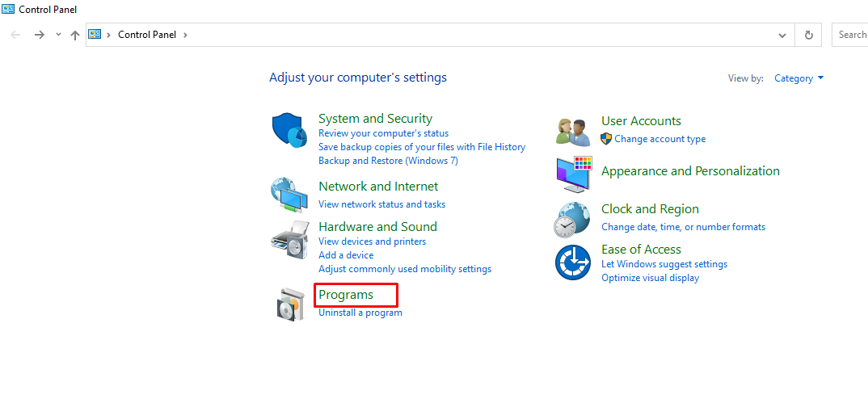Expand the address bar history dropdown
The height and width of the screenshot is (399, 868).
point(782,35)
